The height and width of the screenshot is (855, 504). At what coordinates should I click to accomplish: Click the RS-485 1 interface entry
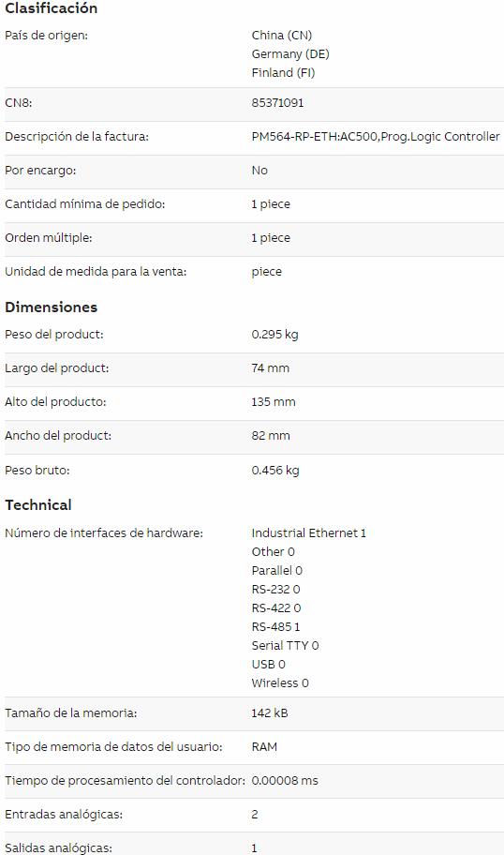coord(275,626)
